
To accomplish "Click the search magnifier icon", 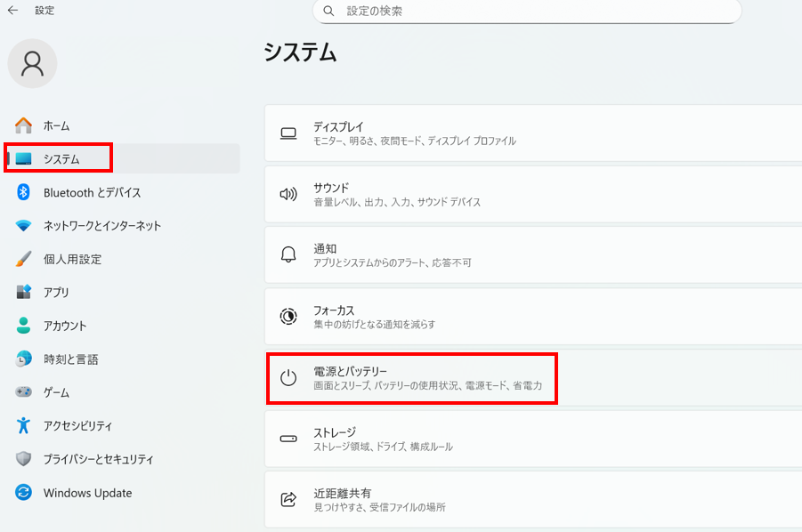I will [328, 12].
